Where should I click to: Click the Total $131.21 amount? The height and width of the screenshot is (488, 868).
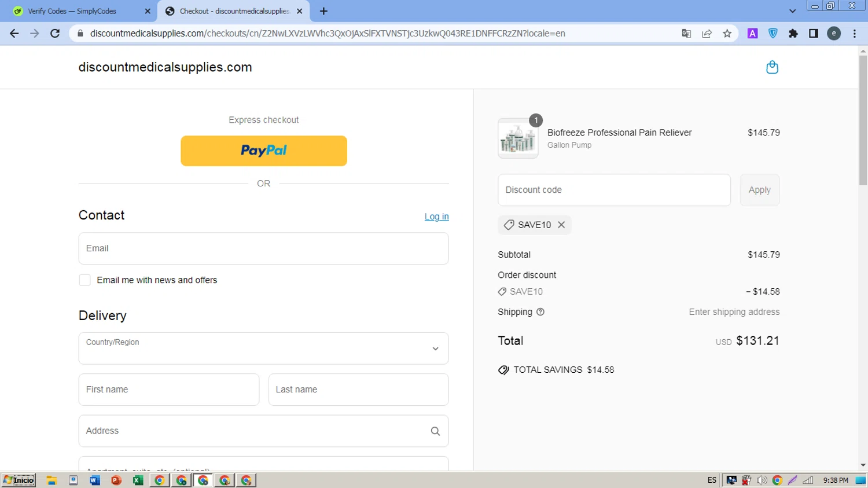[x=757, y=341]
